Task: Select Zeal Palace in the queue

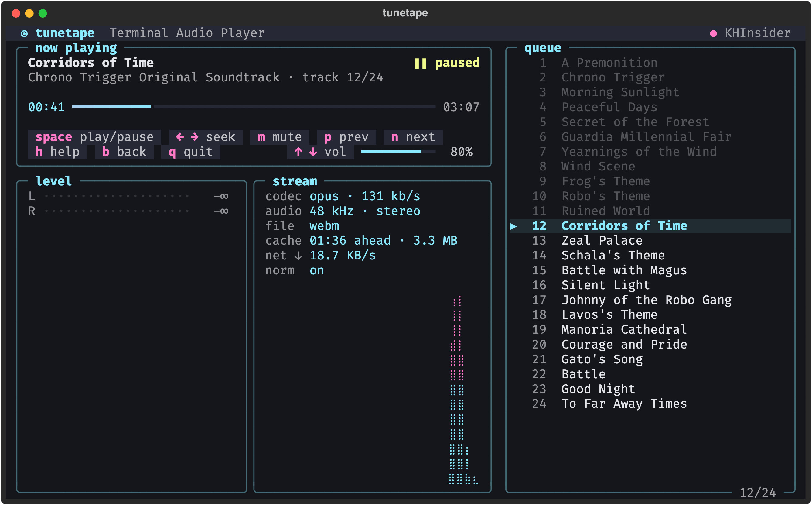Action: click(x=650, y=241)
